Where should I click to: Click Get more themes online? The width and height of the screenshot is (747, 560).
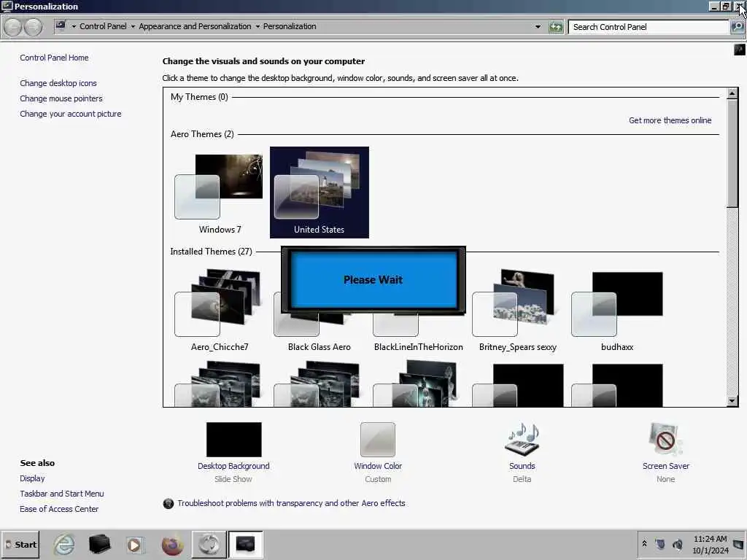[x=670, y=120]
